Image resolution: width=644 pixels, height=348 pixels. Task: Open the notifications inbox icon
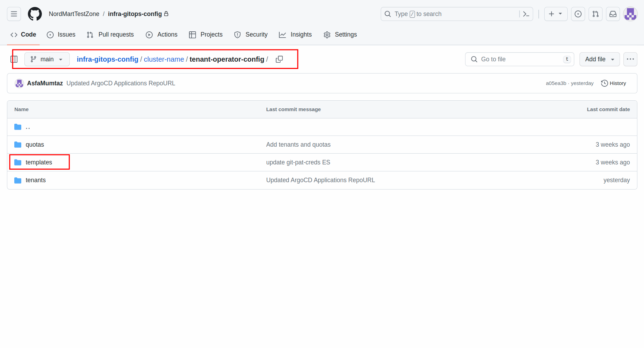pyautogui.click(x=613, y=14)
